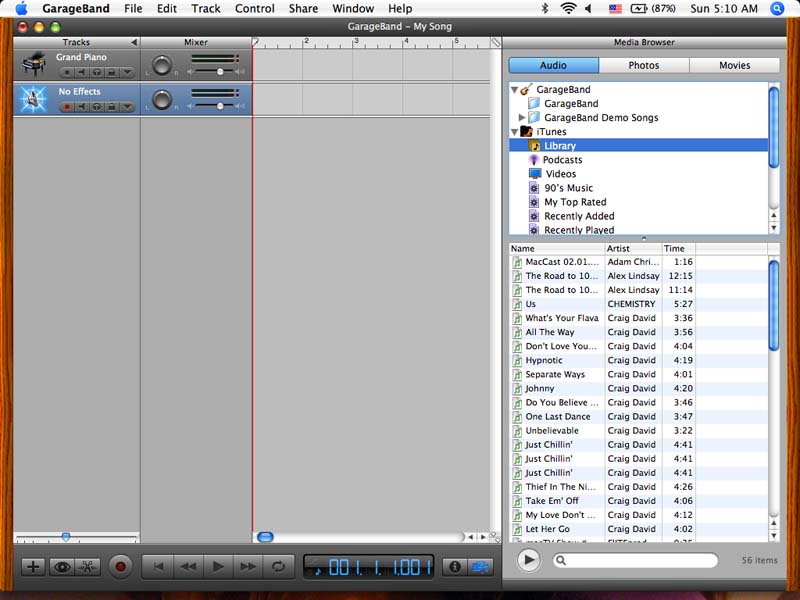This screenshot has width=800, height=600.
Task: Sort the list by the Name column
Action: coord(557,248)
